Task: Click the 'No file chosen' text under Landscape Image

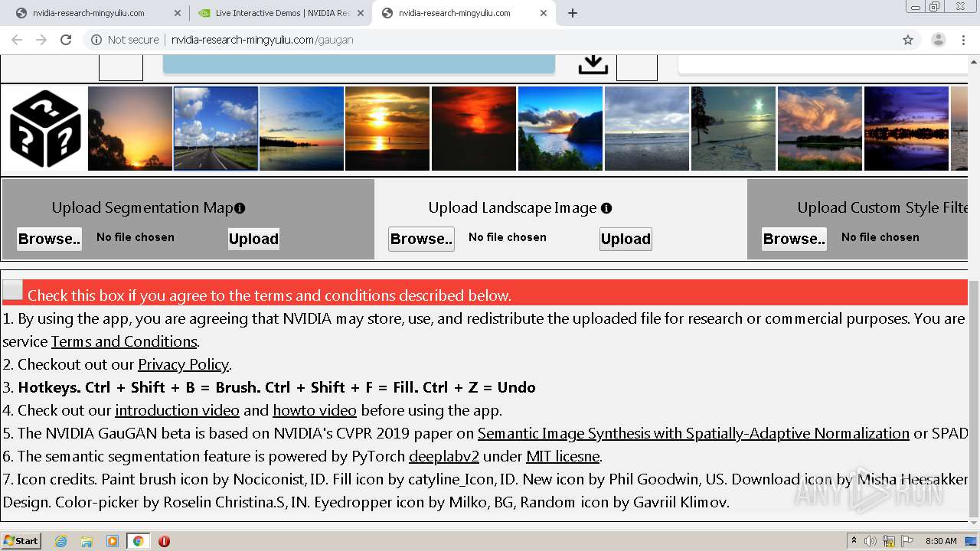Action: click(x=508, y=237)
